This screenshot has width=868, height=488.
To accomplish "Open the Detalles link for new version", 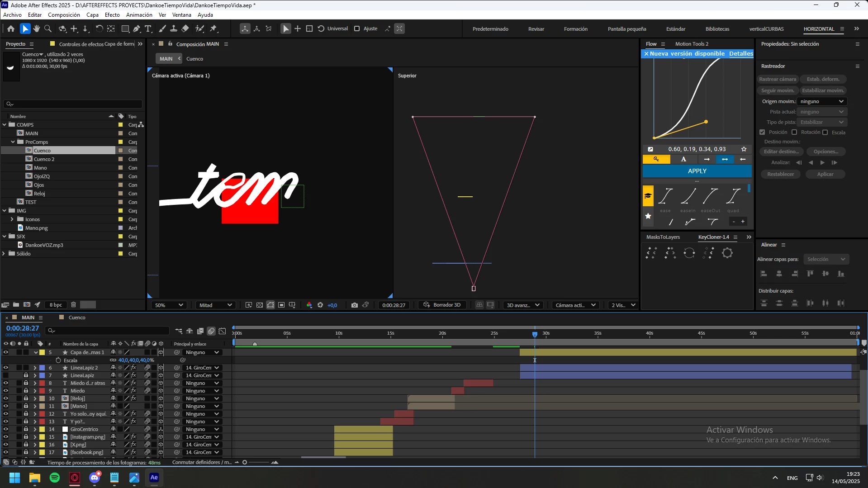I will (x=741, y=53).
